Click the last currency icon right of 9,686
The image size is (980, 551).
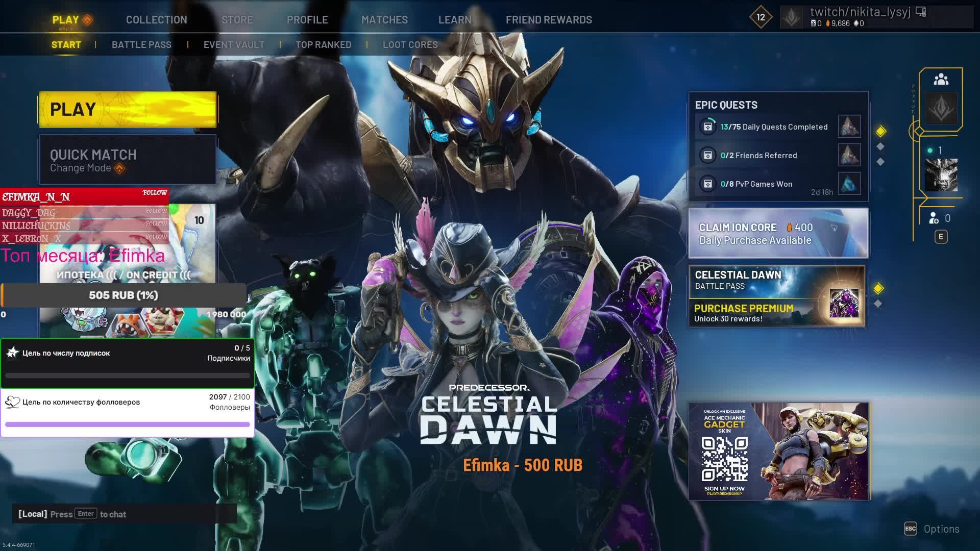tap(856, 23)
